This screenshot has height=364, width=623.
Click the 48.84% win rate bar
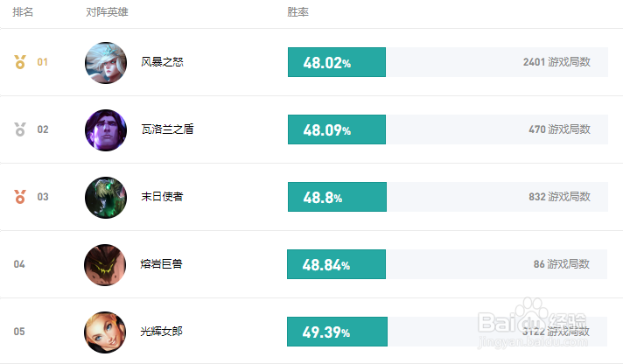pyautogui.click(x=337, y=264)
